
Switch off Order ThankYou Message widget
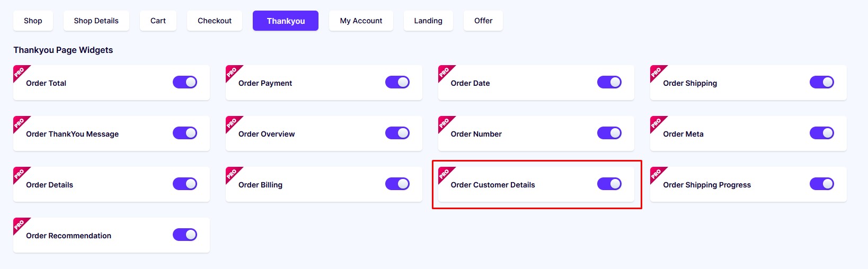point(185,133)
